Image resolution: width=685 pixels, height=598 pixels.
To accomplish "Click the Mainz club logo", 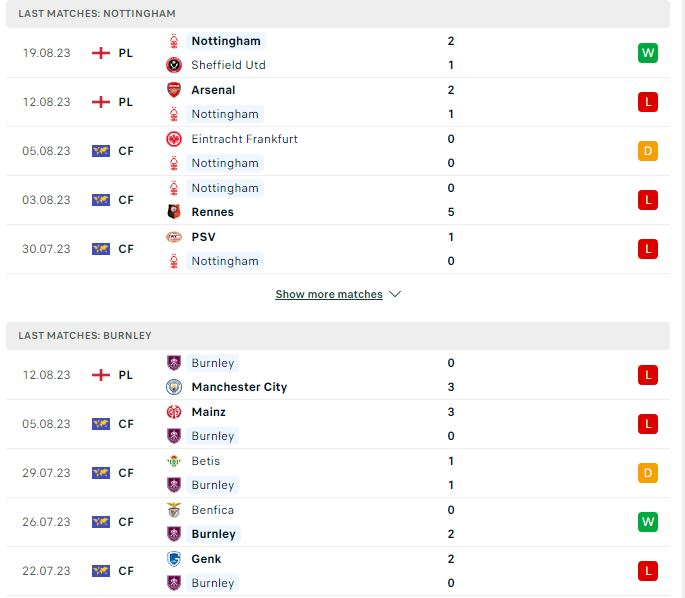I will tap(174, 412).
